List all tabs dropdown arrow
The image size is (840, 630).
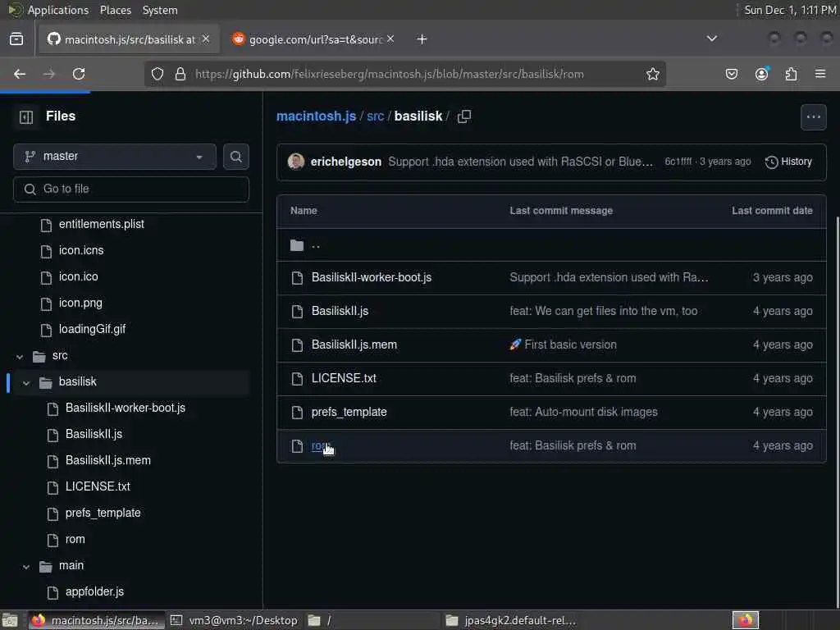(712, 39)
